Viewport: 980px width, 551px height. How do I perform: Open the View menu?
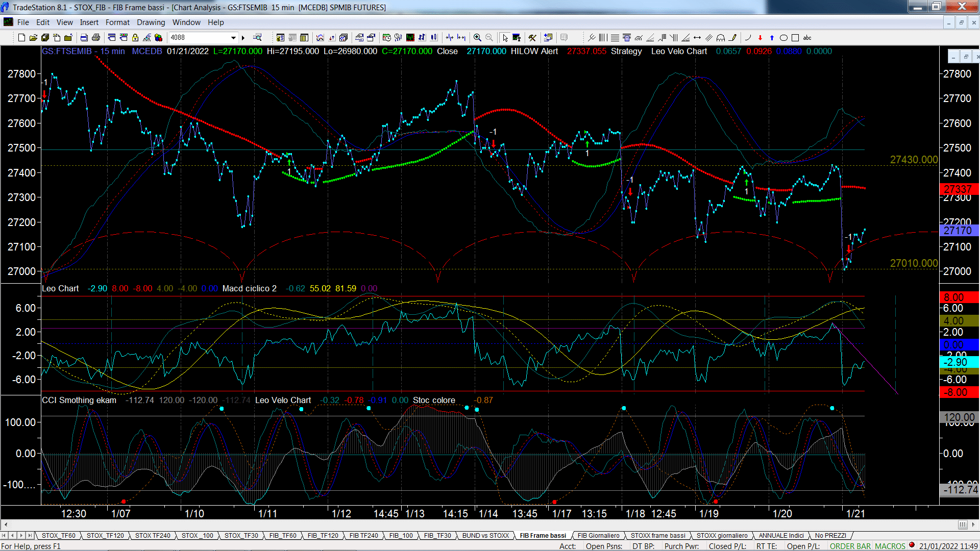tap(64, 22)
